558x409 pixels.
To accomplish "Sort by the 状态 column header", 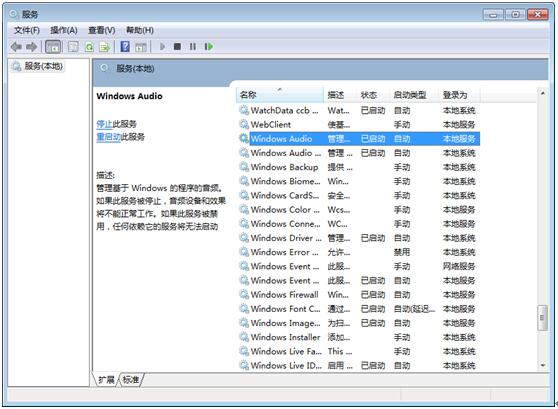I will point(373,95).
